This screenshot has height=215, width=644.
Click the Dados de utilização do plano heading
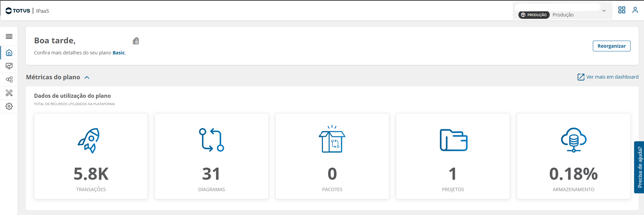point(72,96)
